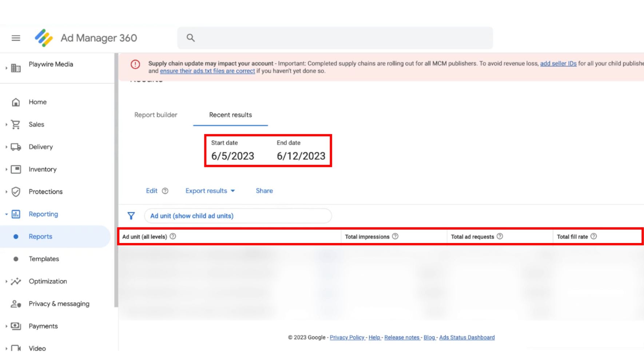Click the search magnifier icon
Screen dimensions: 644x362
click(191, 38)
